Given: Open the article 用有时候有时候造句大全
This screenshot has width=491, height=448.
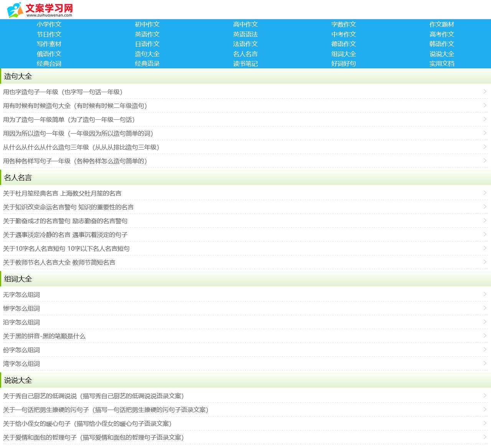Looking at the screenshot, I should click(x=75, y=106).
